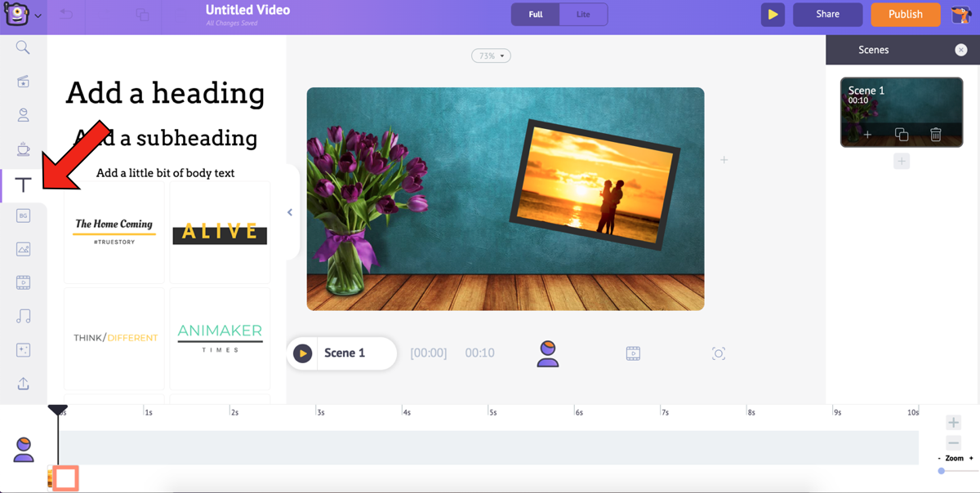Open the Music library icon
The height and width of the screenshot is (493, 980).
click(23, 317)
